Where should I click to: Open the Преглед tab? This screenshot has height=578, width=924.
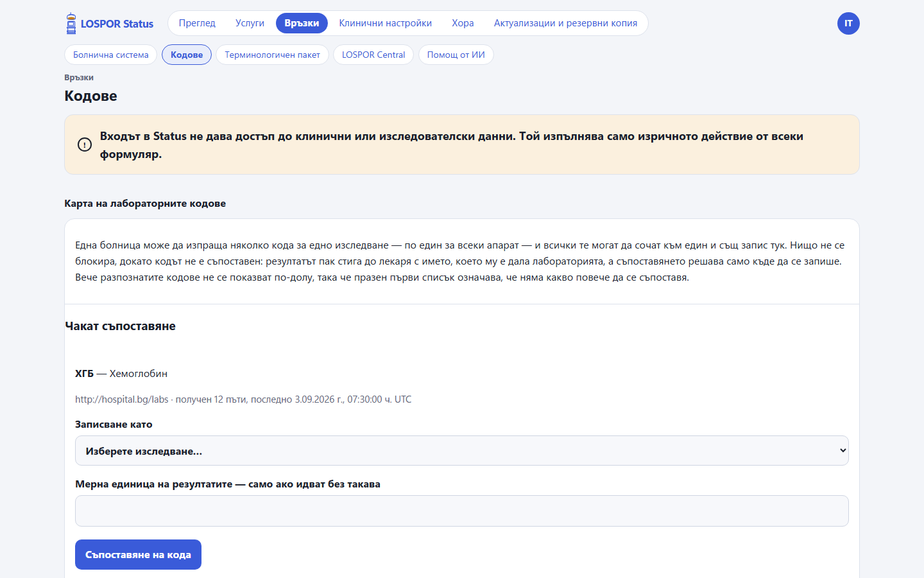pos(197,23)
